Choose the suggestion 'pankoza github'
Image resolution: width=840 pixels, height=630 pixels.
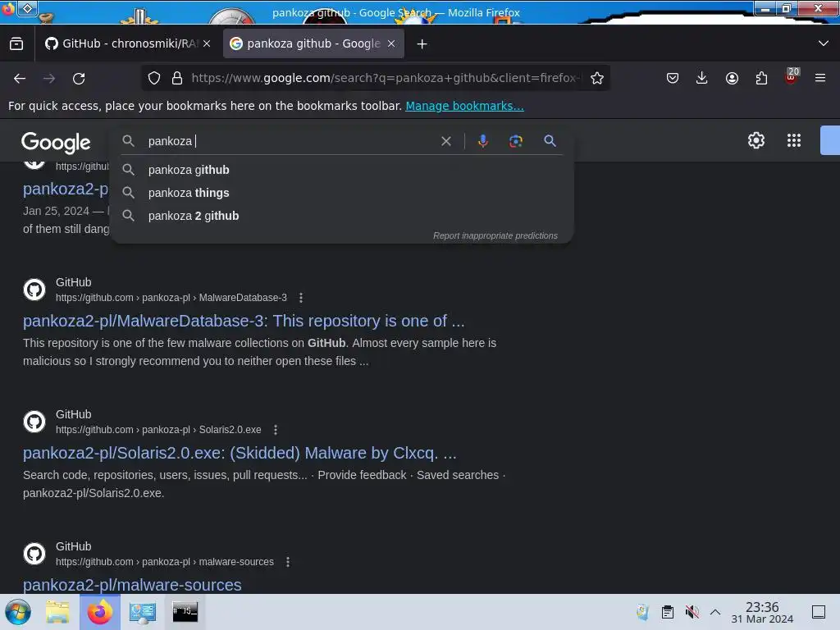342,170
